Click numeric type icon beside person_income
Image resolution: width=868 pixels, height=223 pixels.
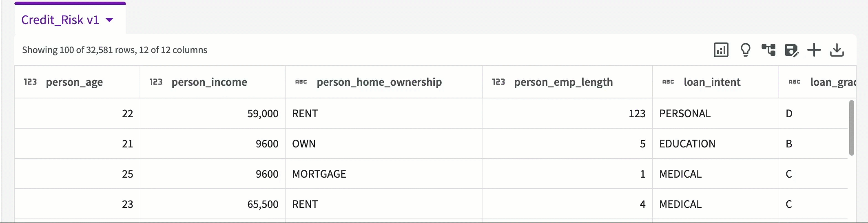[156, 82]
